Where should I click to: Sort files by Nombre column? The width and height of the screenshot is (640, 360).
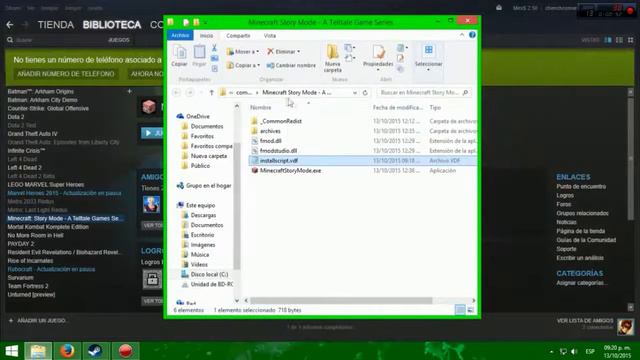260,108
